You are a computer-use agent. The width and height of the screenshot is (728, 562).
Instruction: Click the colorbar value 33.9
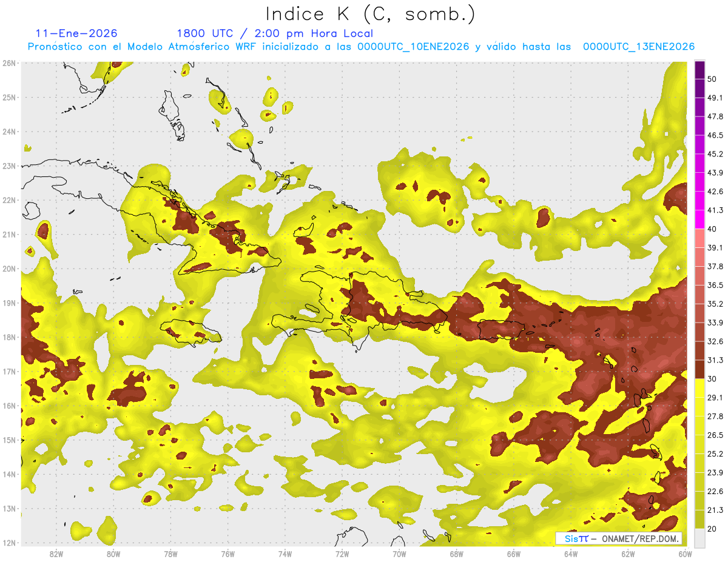[x=715, y=323]
